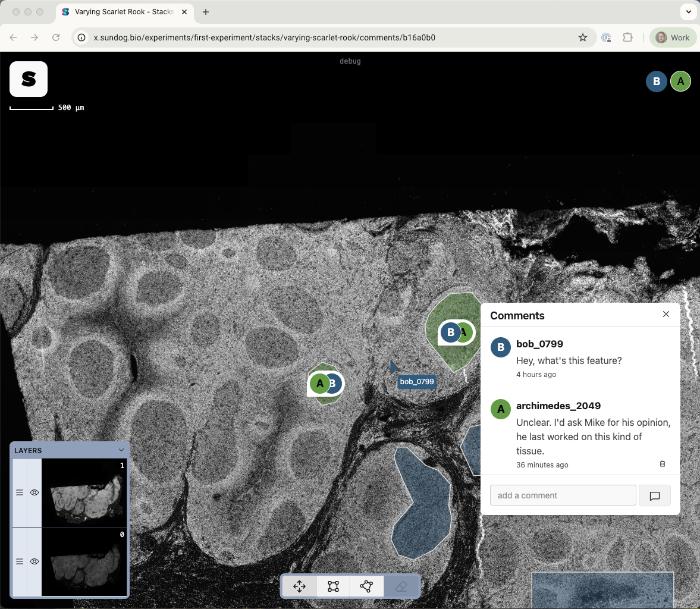Screen dimensions: 700x609
Task: Select the eraser tool
Action: click(x=401, y=586)
